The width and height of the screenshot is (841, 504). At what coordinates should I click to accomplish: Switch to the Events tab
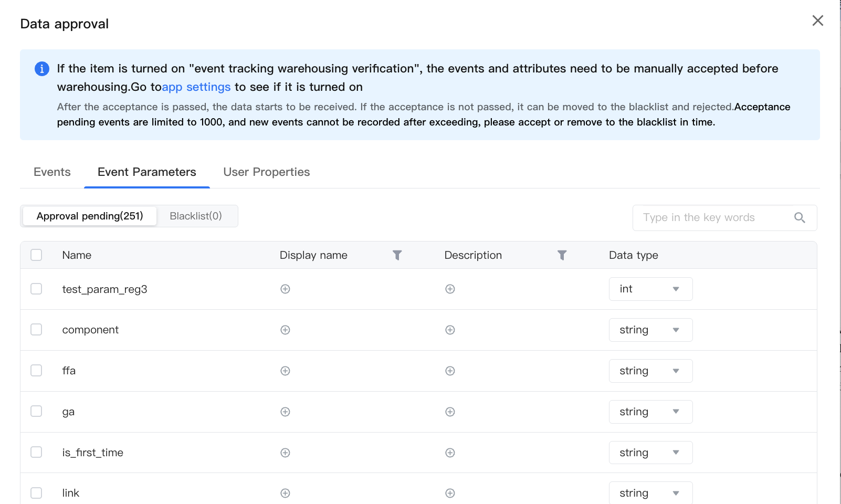pos(52,172)
